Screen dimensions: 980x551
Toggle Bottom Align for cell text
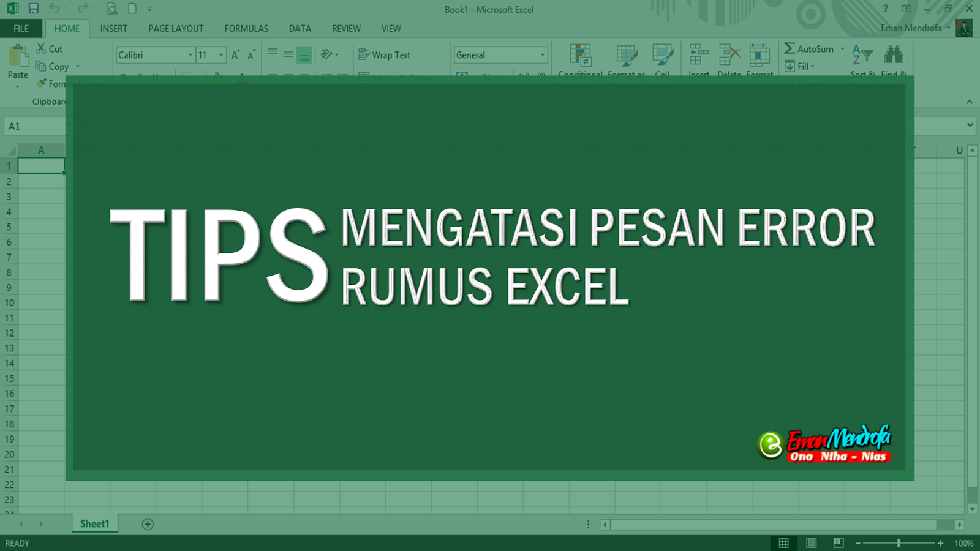304,54
